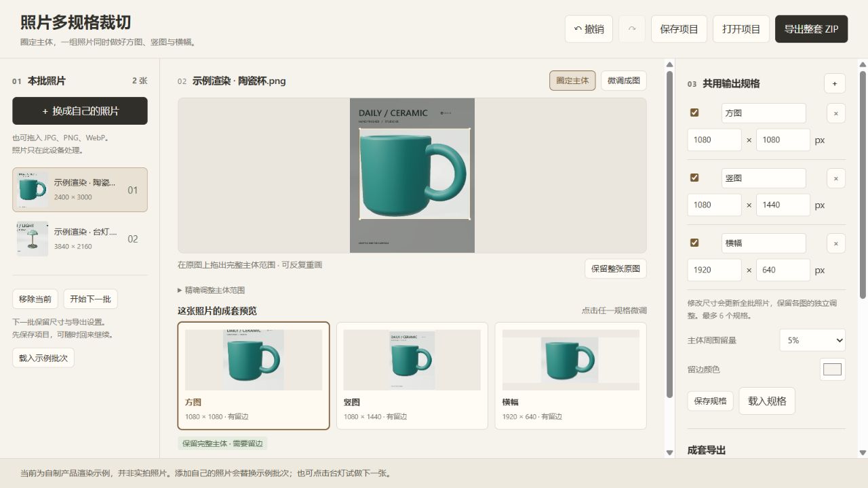The image size is (868, 488).
Task: Click the 保留完整主体 · 需要留边 tag
Action: point(222,443)
